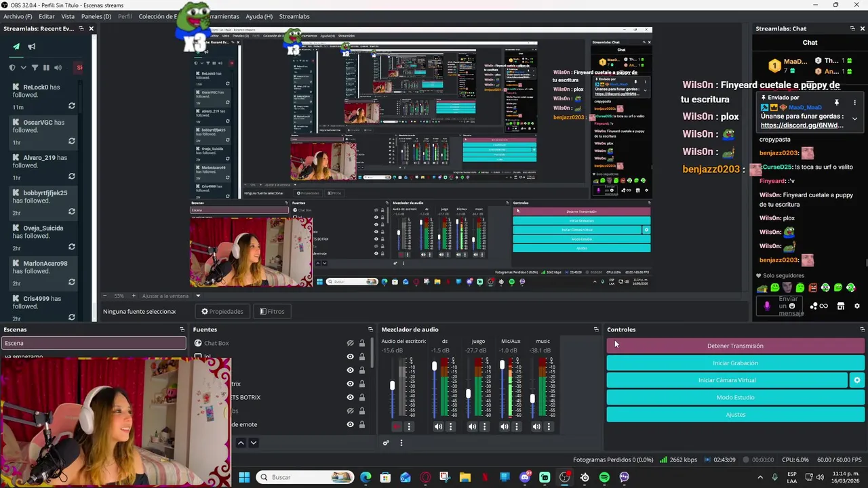Open the juego channel options menu
Image resolution: width=868 pixels, height=488 pixels.
[x=484, y=426]
